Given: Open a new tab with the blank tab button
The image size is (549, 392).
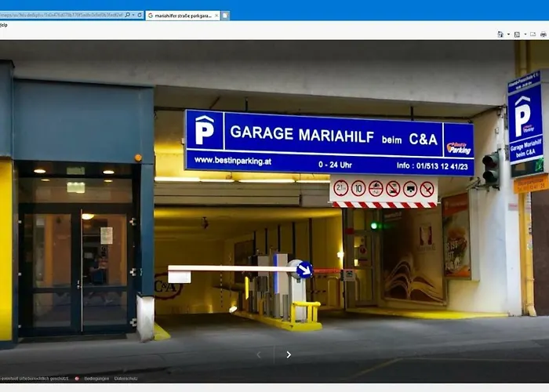Looking at the screenshot, I should coord(225,15).
